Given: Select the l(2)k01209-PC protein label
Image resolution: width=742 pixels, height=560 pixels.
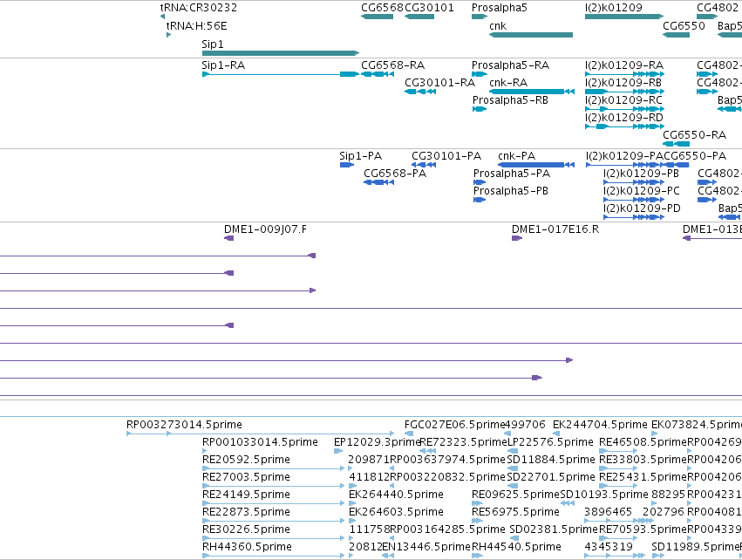Looking at the screenshot, I should tap(641, 191).
